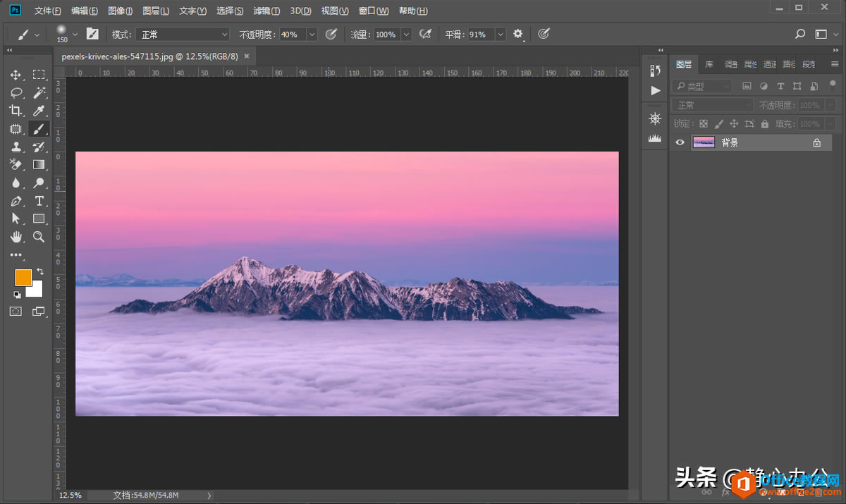
Task: Hide the 背景 layer with eye icon
Action: [x=680, y=142]
